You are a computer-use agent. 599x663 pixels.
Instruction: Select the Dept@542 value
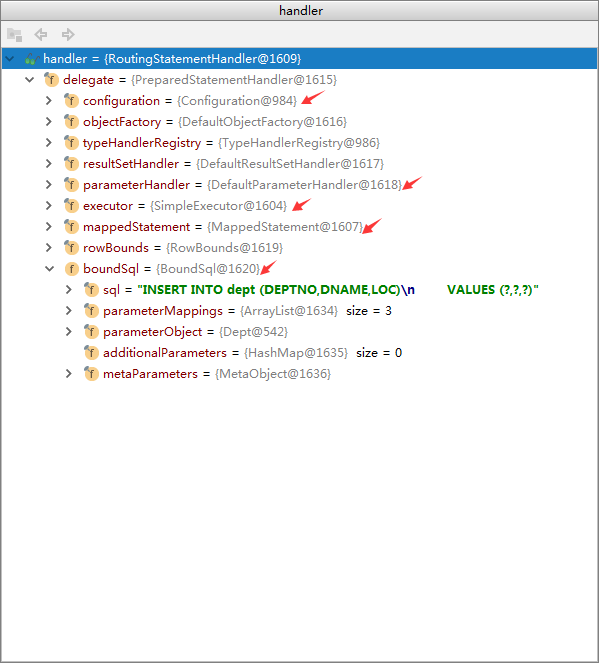click(254, 332)
